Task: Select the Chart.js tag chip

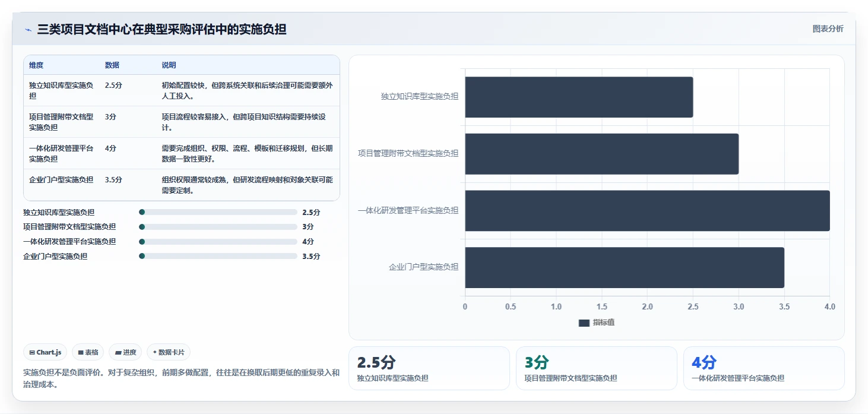Action: pos(46,352)
